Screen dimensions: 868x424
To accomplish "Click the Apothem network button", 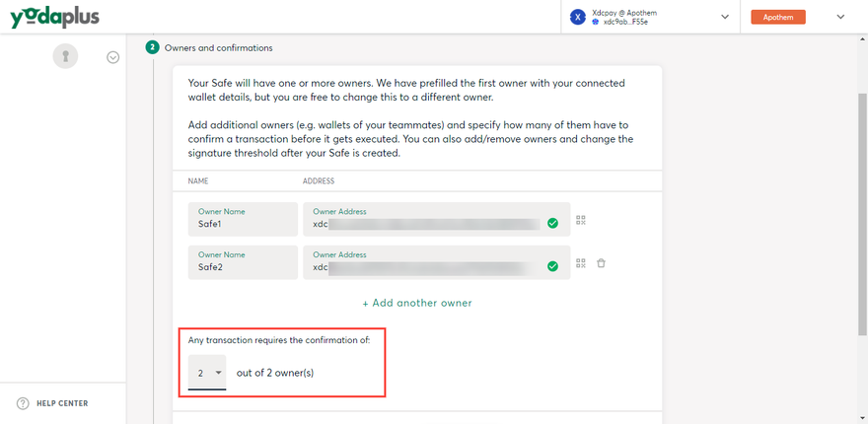I will [x=778, y=17].
